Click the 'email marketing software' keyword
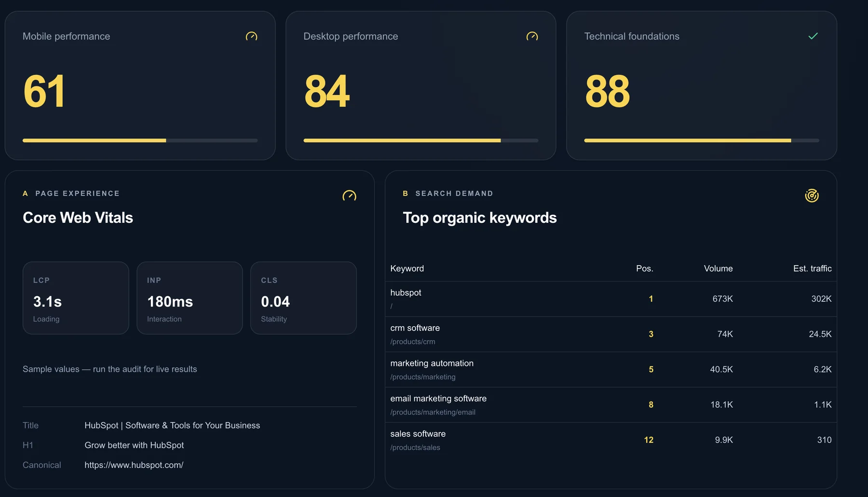The image size is (868, 497). coord(438,398)
